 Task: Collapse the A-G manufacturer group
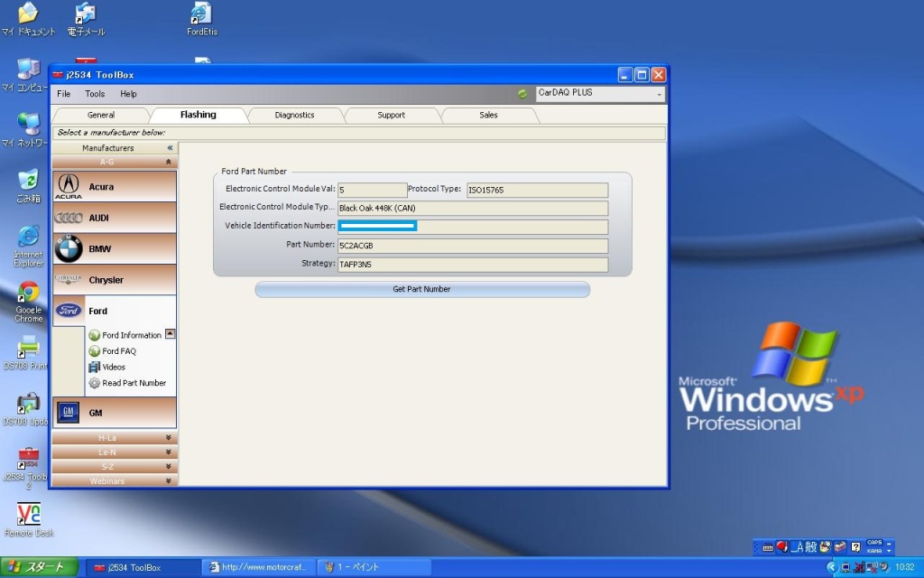pos(169,162)
